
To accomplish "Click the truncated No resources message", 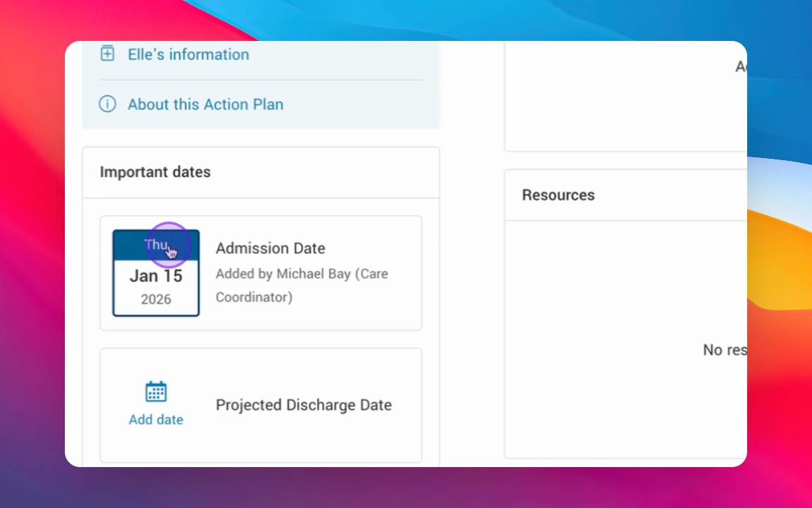I will 725,350.
